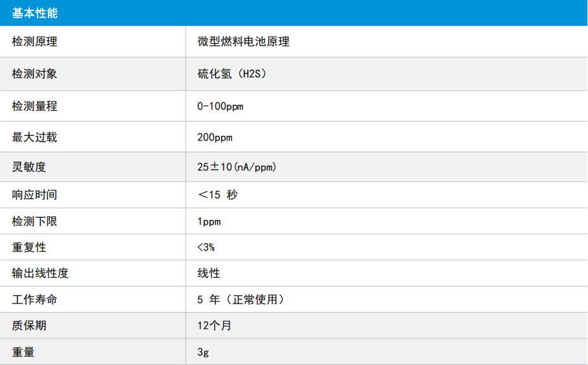This screenshot has width=588, height=365.
Task: Click the 12个月 warranty value
Action: 215,326
